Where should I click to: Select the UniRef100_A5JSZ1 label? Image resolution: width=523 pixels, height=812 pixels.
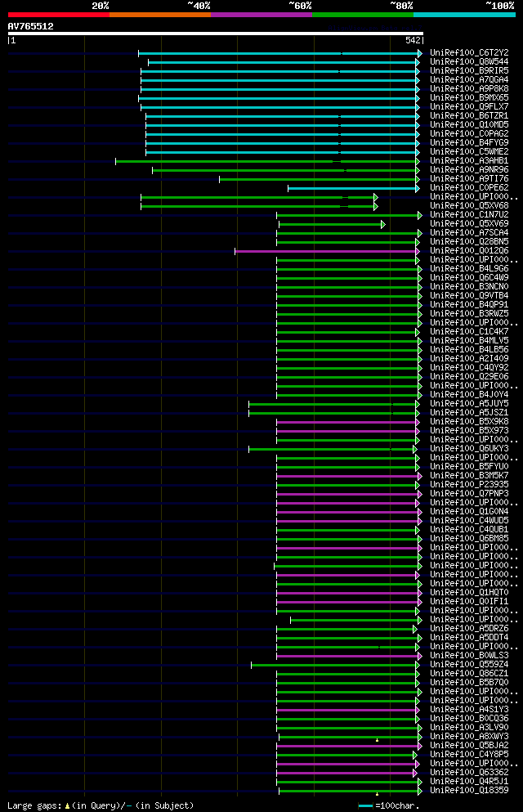469,413
